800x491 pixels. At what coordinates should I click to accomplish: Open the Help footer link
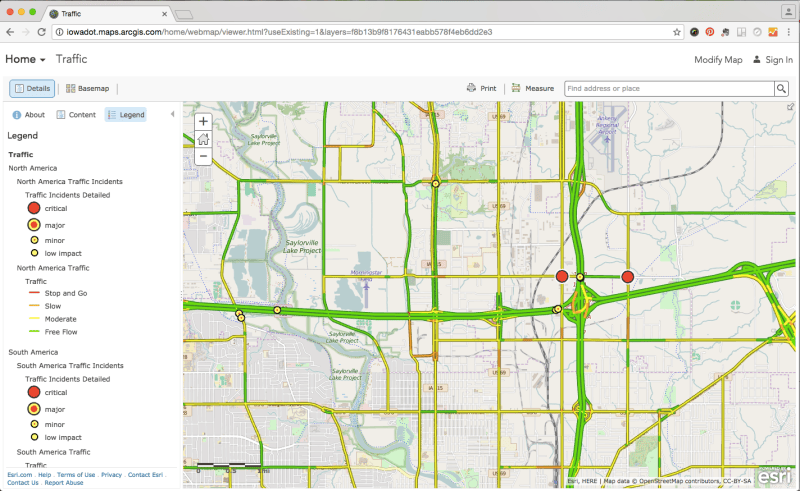[44, 475]
